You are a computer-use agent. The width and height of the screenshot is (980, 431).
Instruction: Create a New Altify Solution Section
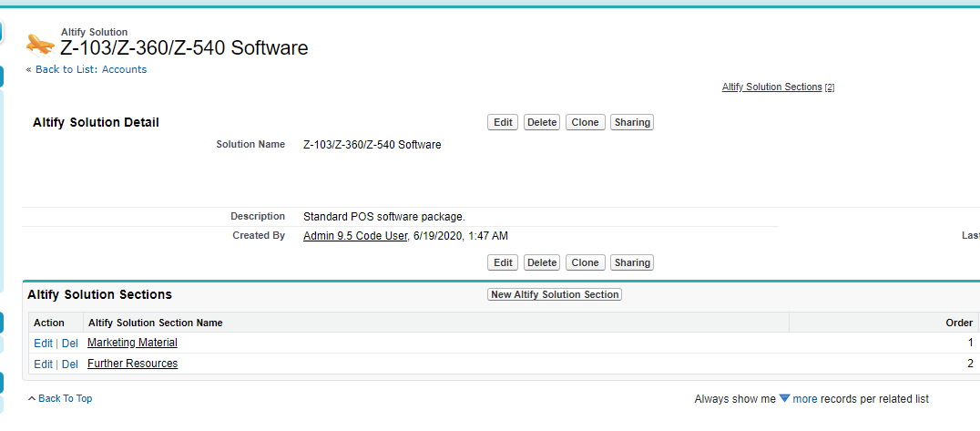point(555,294)
